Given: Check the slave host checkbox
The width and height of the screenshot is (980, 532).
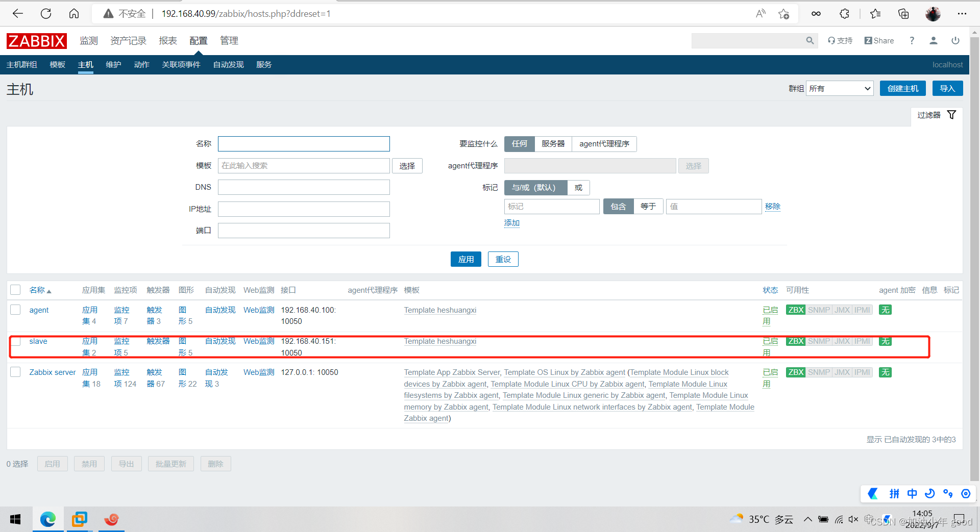Looking at the screenshot, I should coord(16,341).
